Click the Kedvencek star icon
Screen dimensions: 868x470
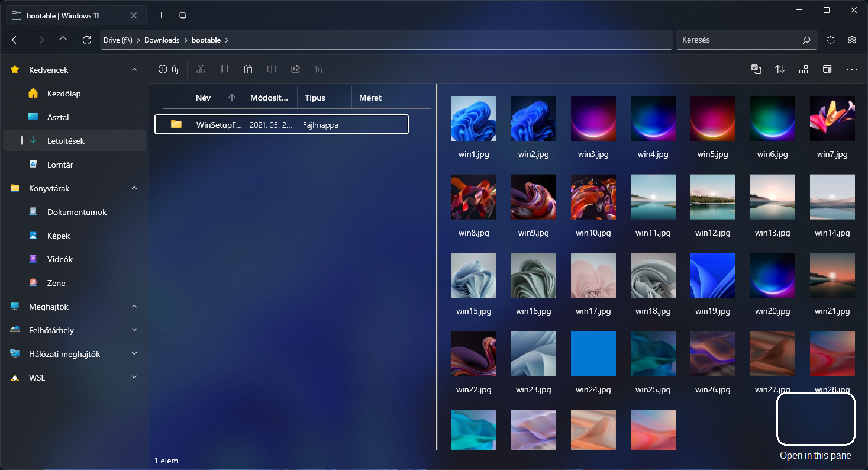15,70
